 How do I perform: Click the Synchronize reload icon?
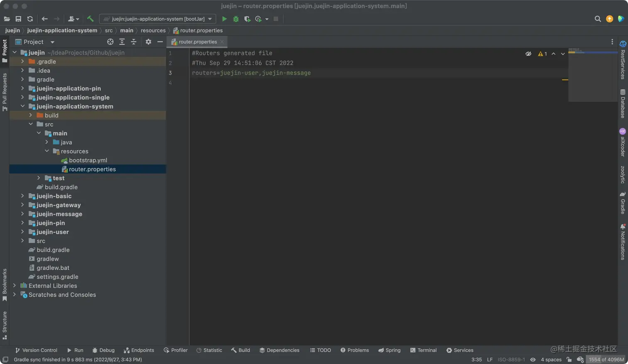[30, 19]
